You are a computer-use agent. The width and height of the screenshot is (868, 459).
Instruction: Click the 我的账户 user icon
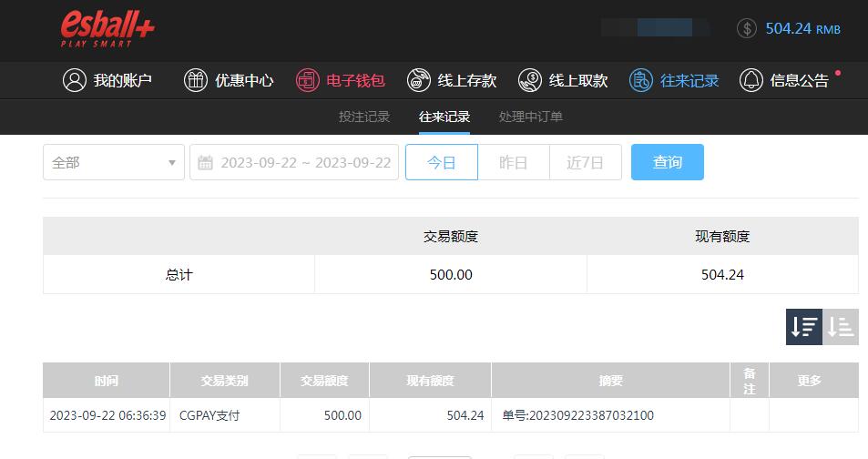point(74,80)
